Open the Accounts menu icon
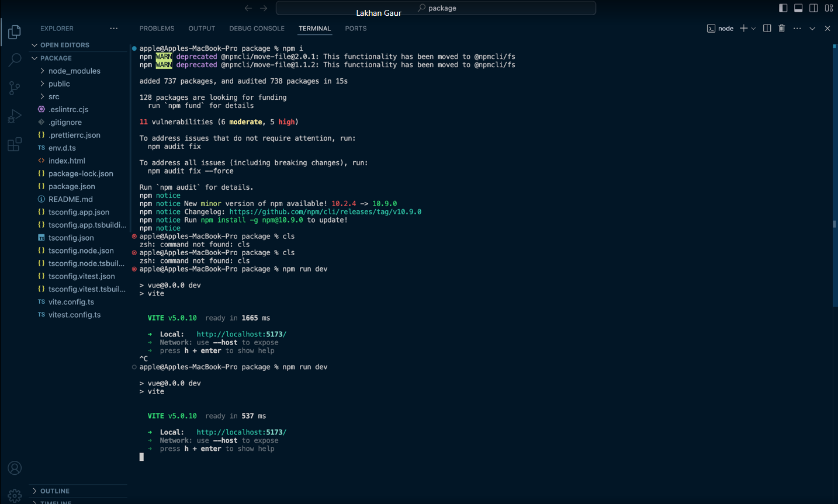The width and height of the screenshot is (838, 504). 15,468
